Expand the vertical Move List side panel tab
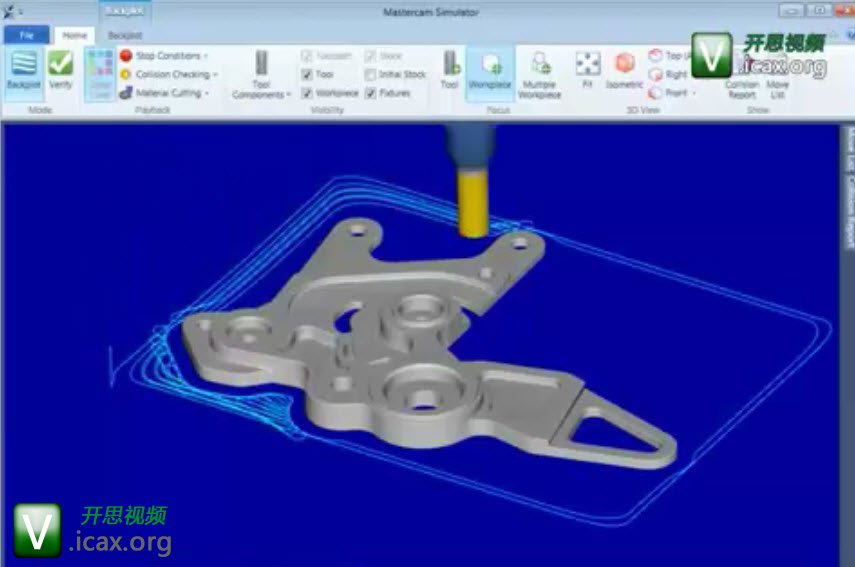This screenshot has width=855, height=567. [848, 149]
